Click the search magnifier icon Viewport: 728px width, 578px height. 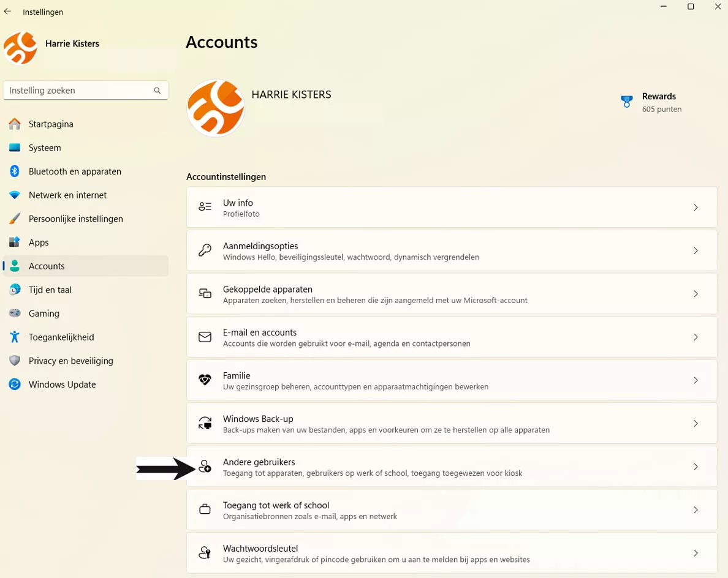pos(157,91)
